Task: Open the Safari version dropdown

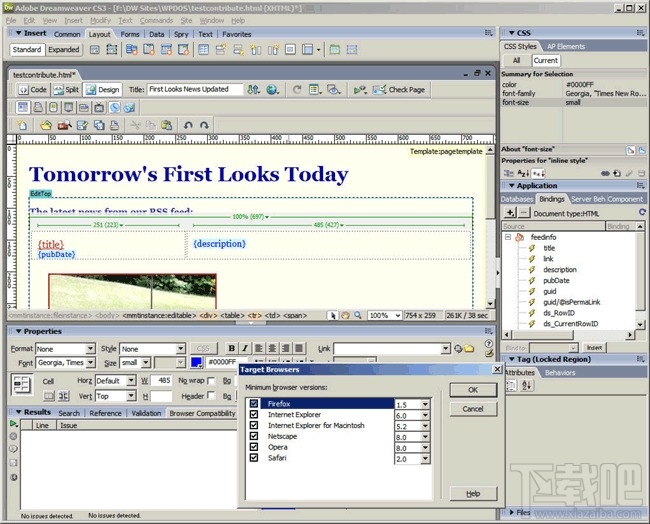Action: [425, 458]
